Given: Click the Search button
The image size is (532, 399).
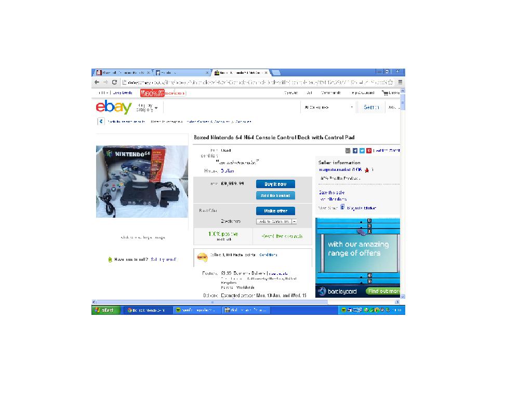Looking at the screenshot, I should point(371,107).
